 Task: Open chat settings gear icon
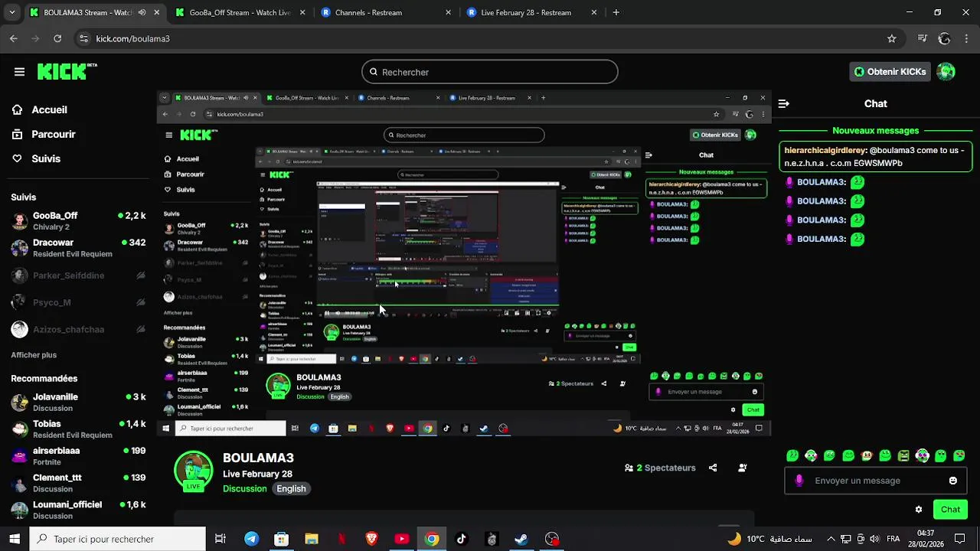[x=919, y=510]
